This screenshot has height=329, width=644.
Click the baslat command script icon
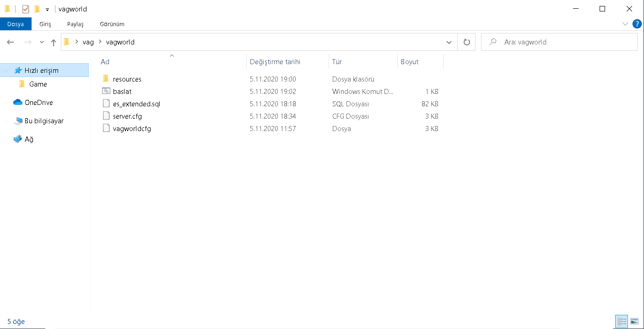(x=106, y=91)
